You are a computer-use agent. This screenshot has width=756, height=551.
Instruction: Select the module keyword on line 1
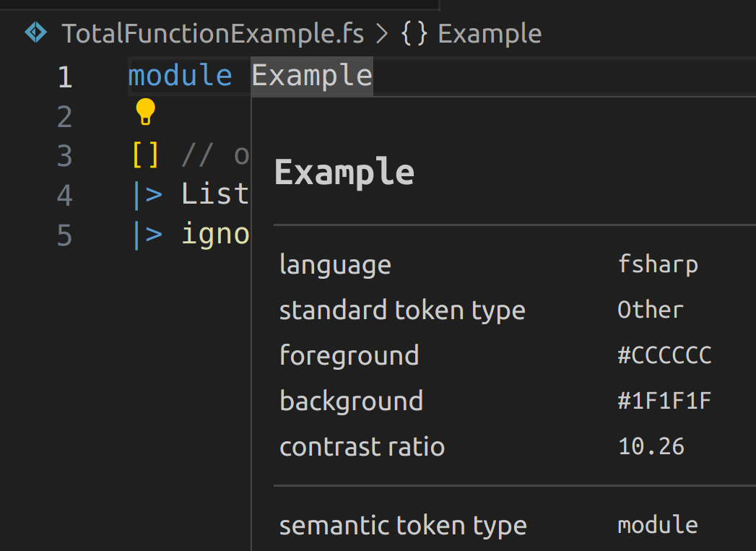tap(180, 75)
